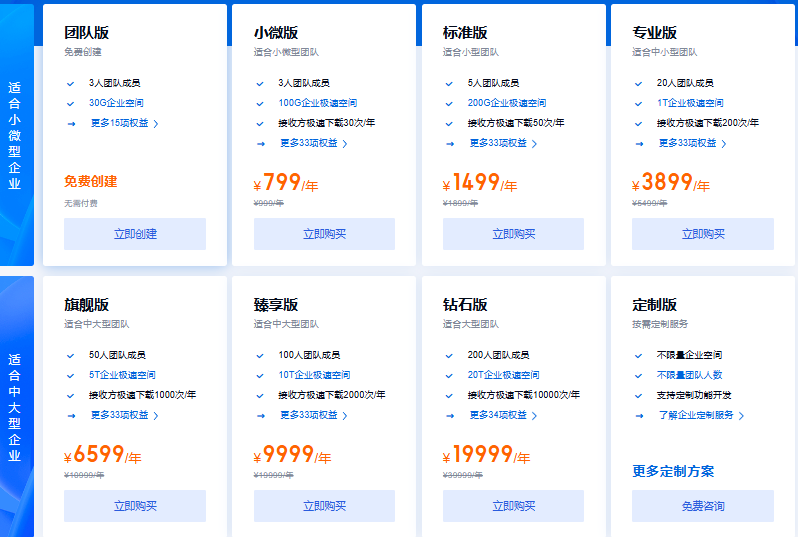
Task: Select the 适合中大型企业 side tab
Action: 15,407
